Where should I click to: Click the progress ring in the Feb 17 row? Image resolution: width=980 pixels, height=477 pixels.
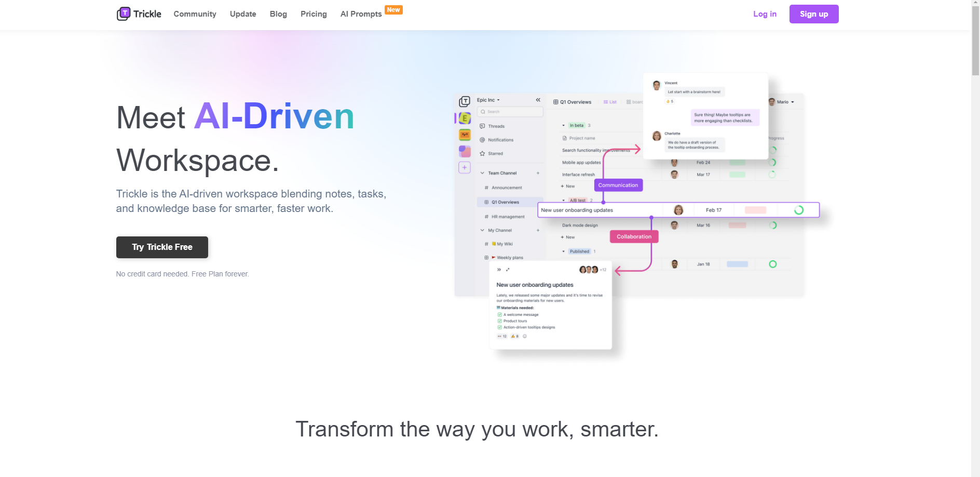(x=799, y=210)
